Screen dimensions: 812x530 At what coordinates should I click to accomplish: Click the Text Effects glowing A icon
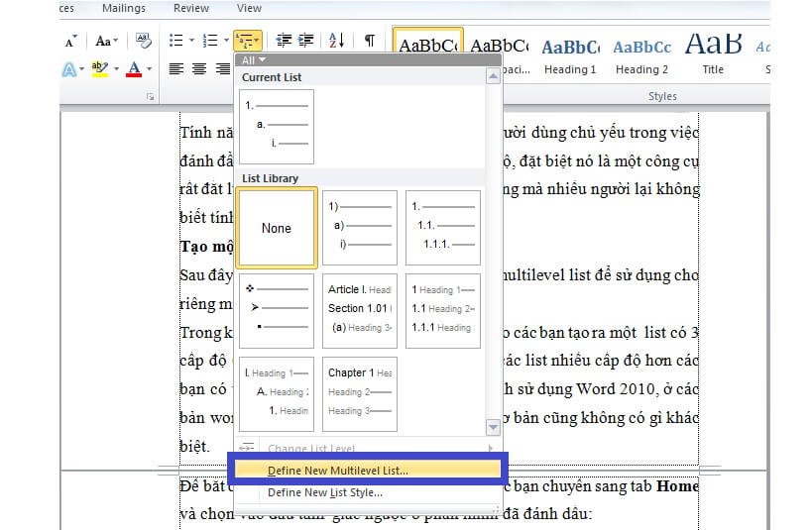pos(69,68)
